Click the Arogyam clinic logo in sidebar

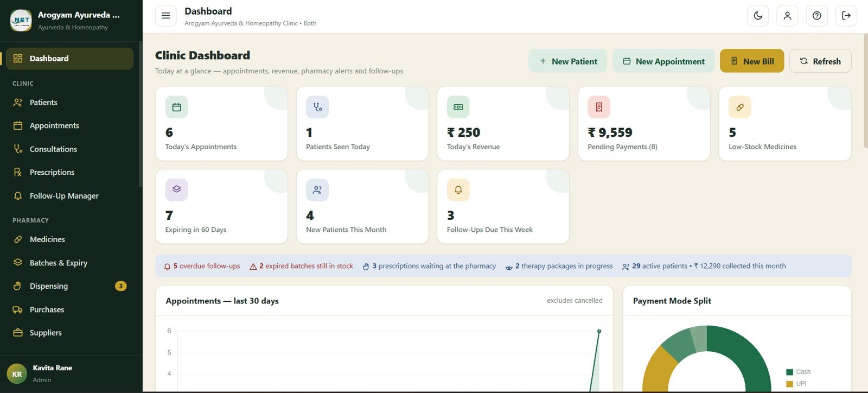[21, 20]
